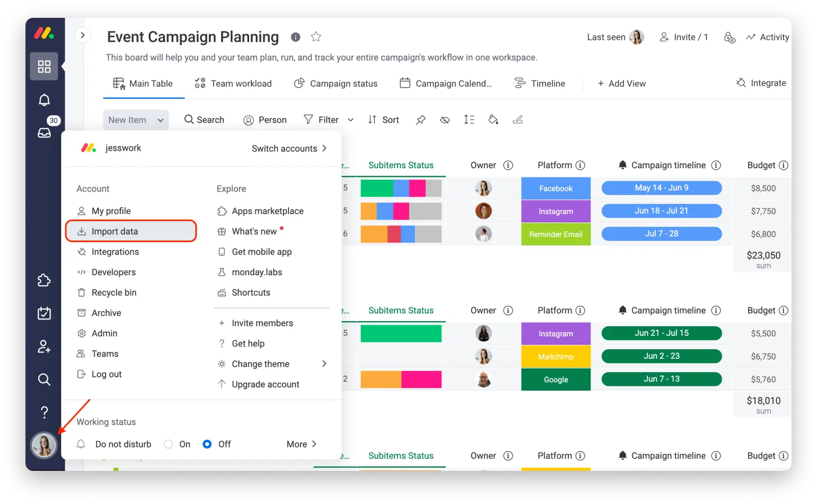Open the notifications bell in sidebar
This screenshot has width=817, height=504.
point(44,100)
